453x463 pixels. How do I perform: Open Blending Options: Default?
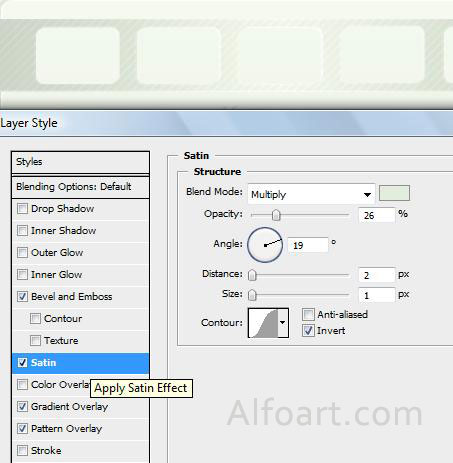[x=80, y=187]
